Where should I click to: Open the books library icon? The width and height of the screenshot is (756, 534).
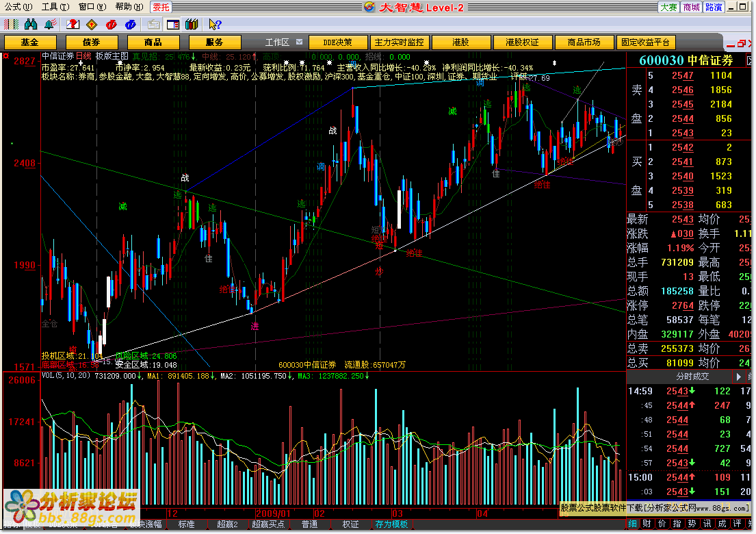coord(192,24)
